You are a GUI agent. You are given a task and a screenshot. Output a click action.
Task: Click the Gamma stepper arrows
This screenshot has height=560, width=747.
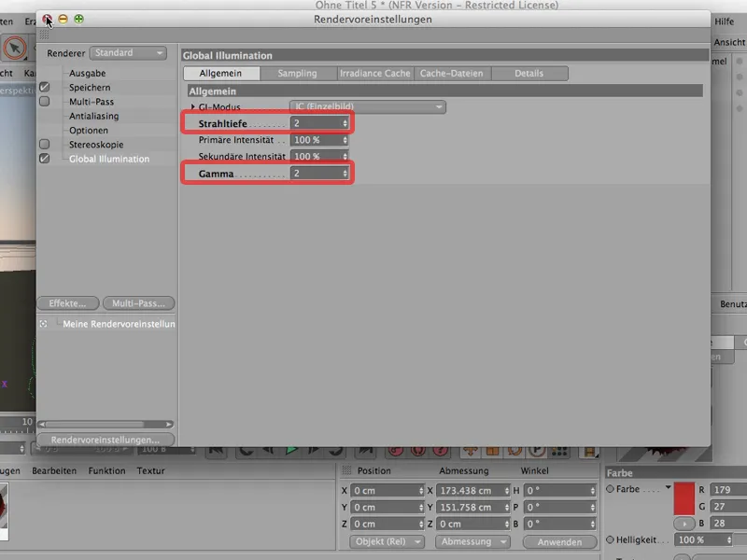[x=345, y=174]
